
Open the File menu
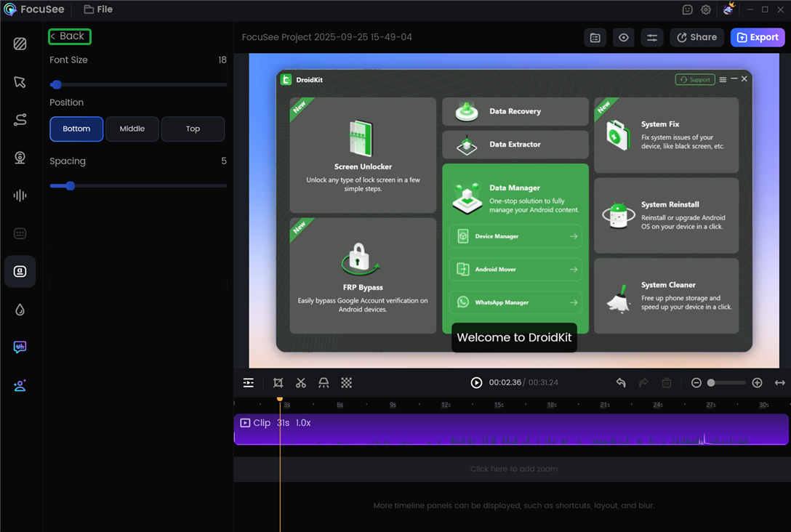pyautogui.click(x=98, y=9)
